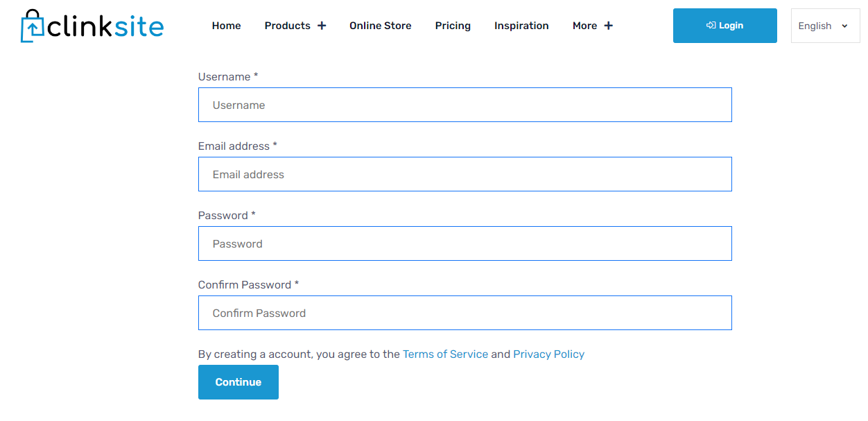868x421 pixels.
Task: Focus the Confirm Password field
Action: point(465,313)
